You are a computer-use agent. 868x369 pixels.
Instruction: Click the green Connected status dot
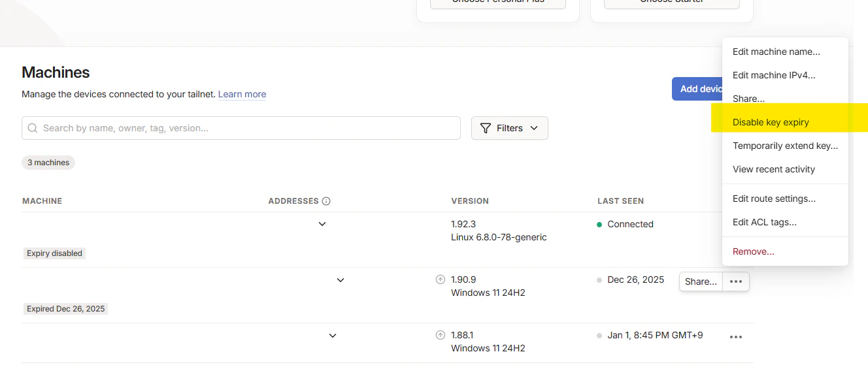599,224
